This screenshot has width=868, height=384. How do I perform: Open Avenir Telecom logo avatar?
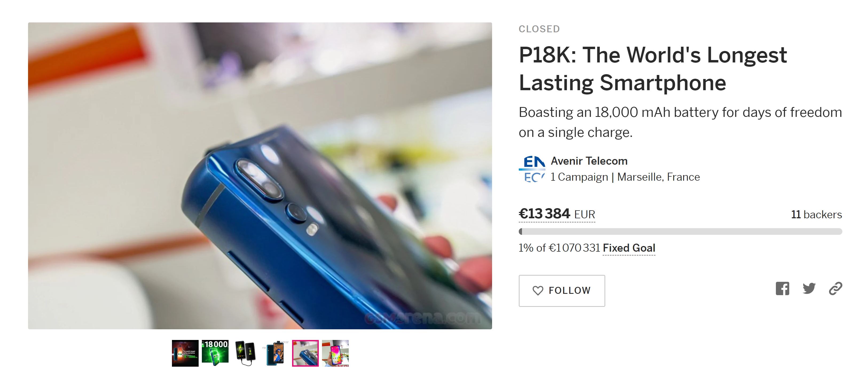click(x=532, y=169)
